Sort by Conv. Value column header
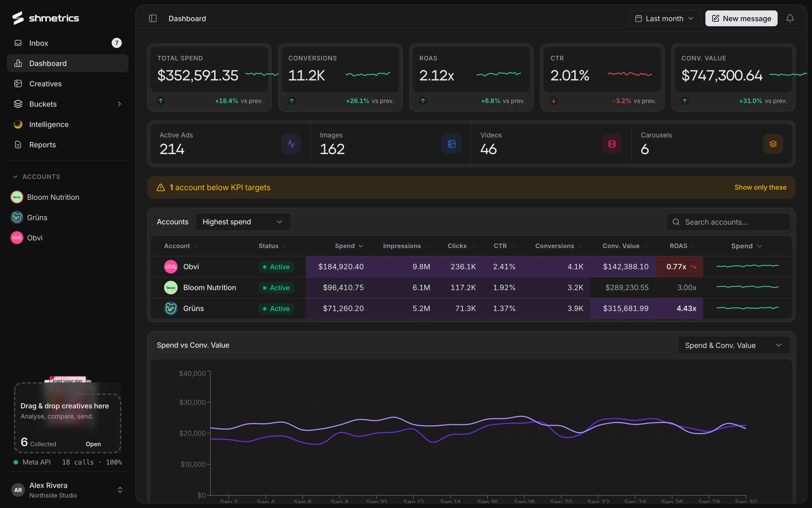 [x=625, y=246]
